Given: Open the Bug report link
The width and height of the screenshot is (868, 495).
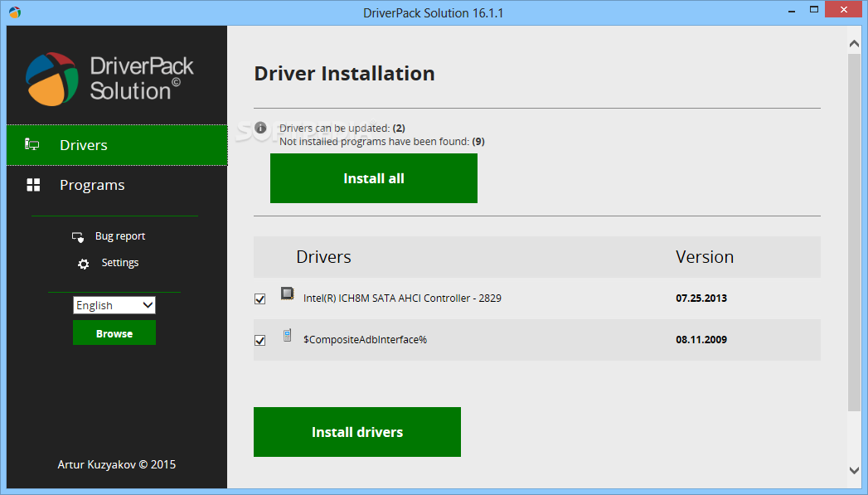Looking at the screenshot, I should (x=120, y=235).
